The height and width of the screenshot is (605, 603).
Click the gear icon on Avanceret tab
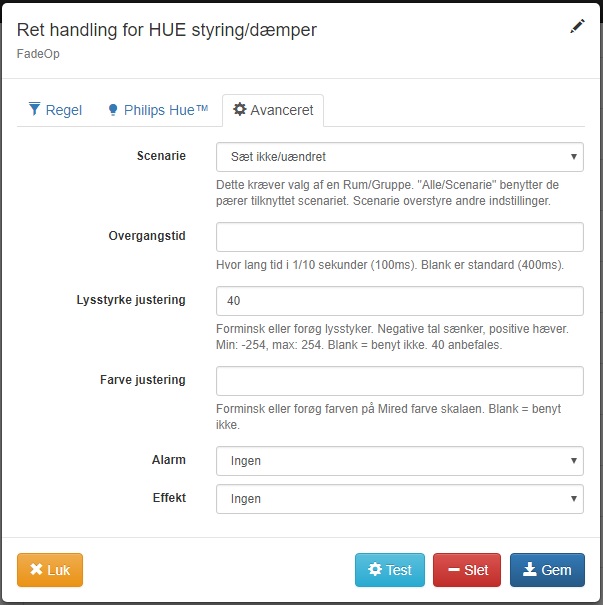point(240,110)
